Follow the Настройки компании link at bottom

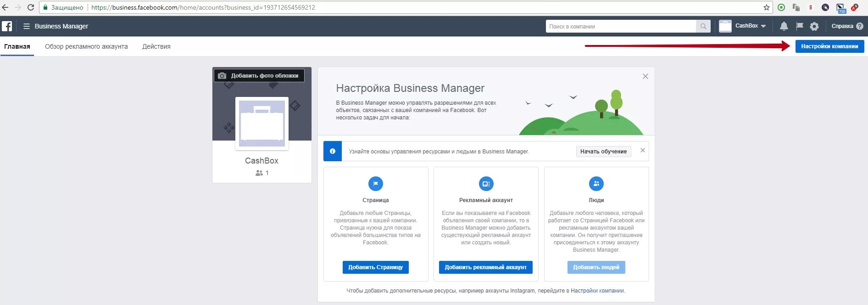click(x=597, y=291)
